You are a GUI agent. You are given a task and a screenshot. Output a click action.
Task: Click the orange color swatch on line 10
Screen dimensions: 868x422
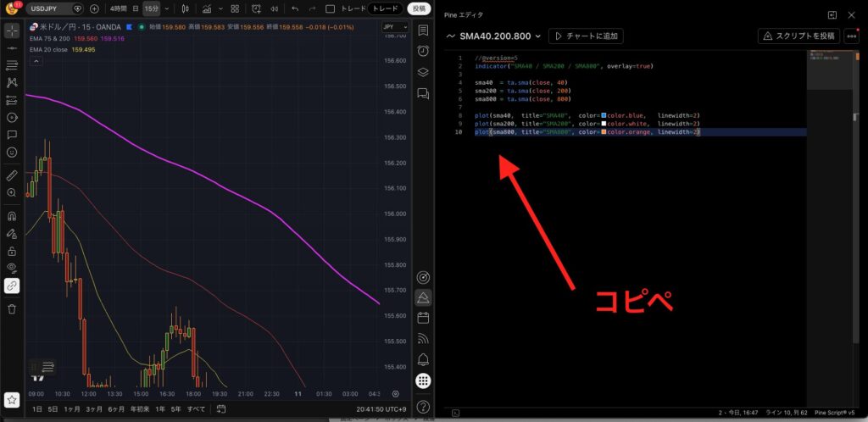pos(604,132)
